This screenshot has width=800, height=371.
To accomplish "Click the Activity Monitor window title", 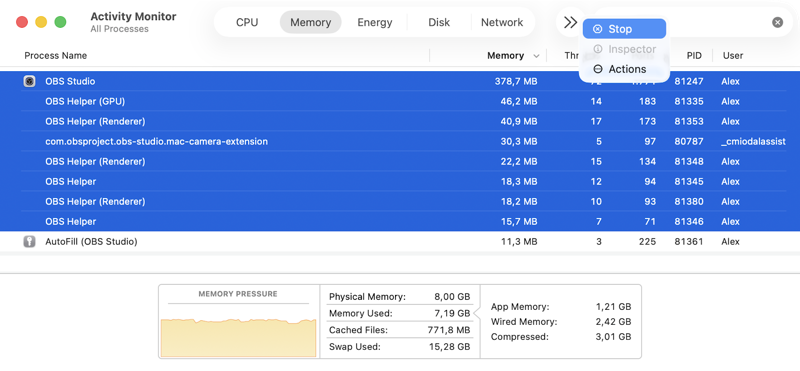I will [133, 16].
